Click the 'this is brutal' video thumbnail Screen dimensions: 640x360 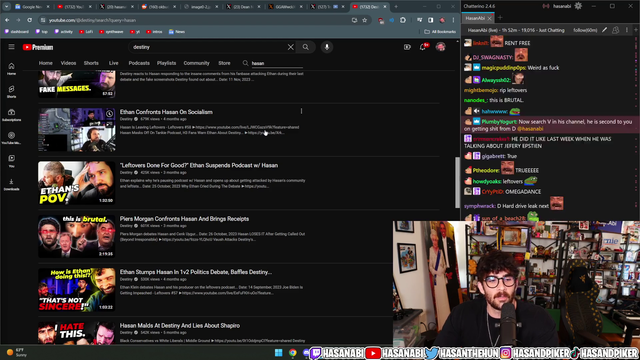pyautogui.click(x=77, y=236)
